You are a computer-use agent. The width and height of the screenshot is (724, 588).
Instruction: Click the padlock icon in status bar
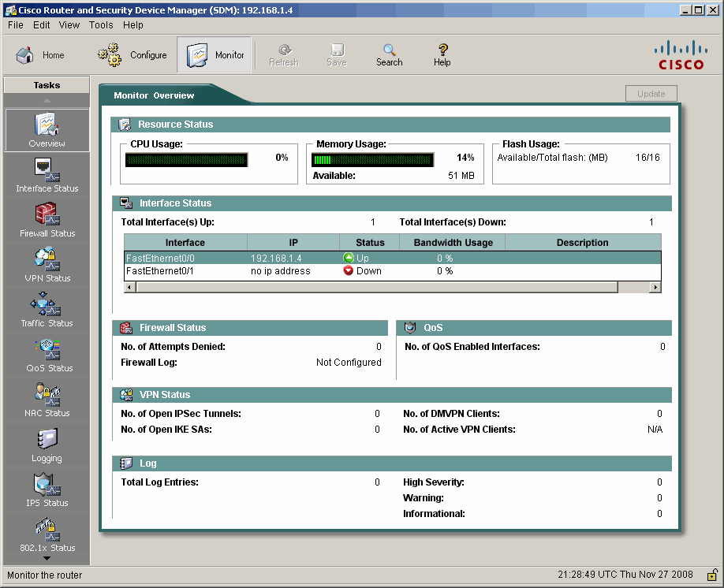tap(712, 575)
